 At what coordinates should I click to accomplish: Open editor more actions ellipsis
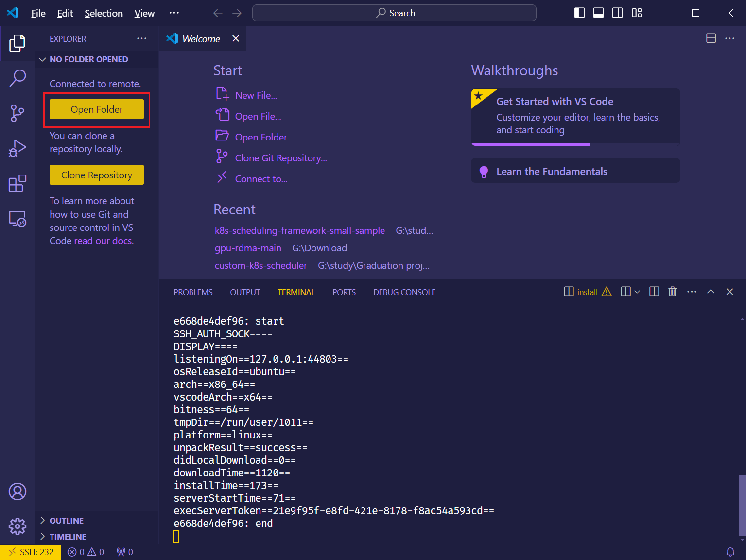pos(729,38)
